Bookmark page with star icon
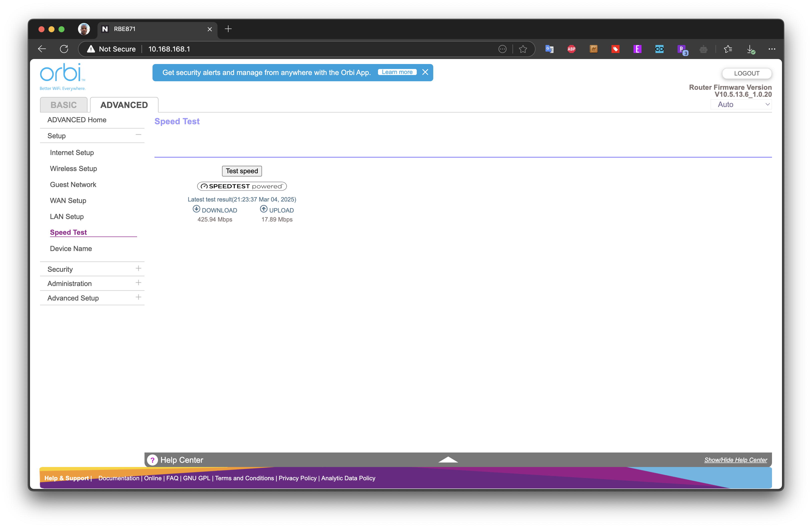The height and width of the screenshot is (528, 812). point(523,49)
